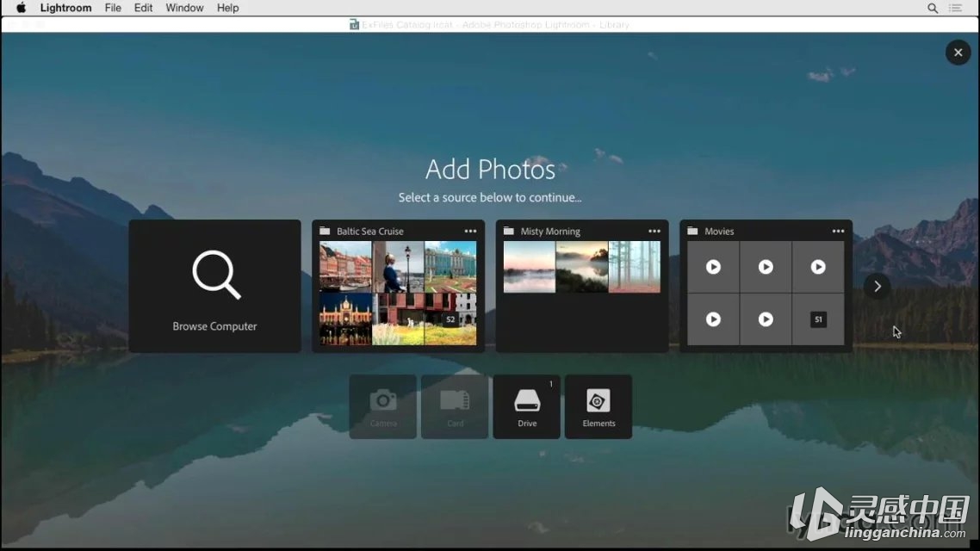This screenshot has height=551, width=980.
Task: Open Baltic Sea Cruise options menu
Action: (x=470, y=231)
